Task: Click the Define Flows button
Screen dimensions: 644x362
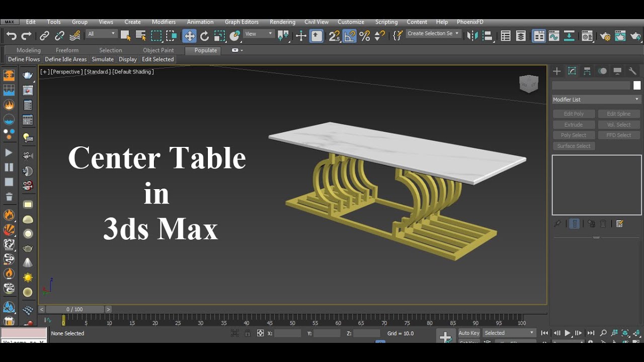Action: (24, 59)
